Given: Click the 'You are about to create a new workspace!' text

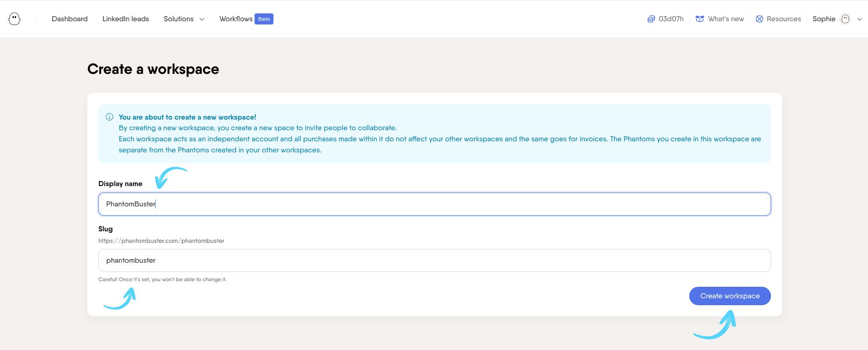Looking at the screenshot, I should click(188, 117).
